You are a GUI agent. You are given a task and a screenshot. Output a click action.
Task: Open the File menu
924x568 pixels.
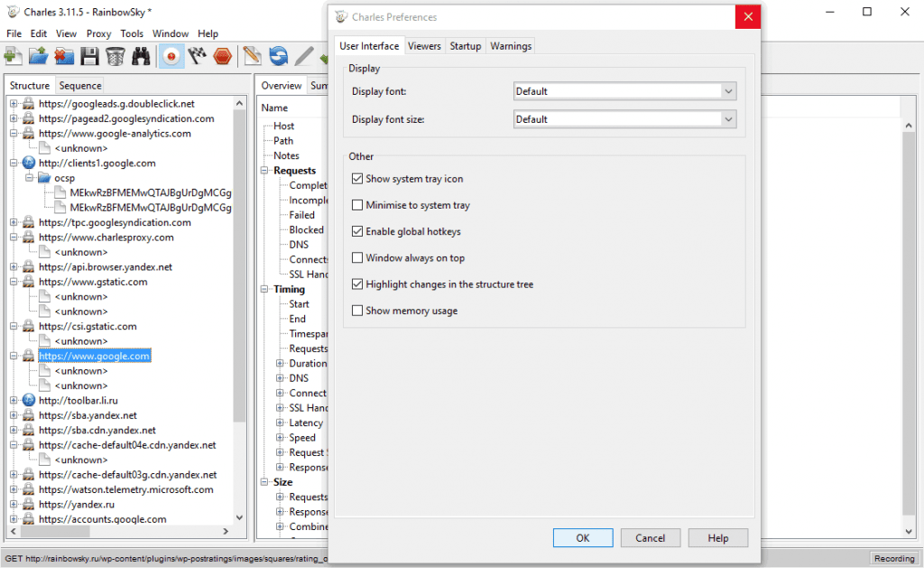tap(14, 33)
